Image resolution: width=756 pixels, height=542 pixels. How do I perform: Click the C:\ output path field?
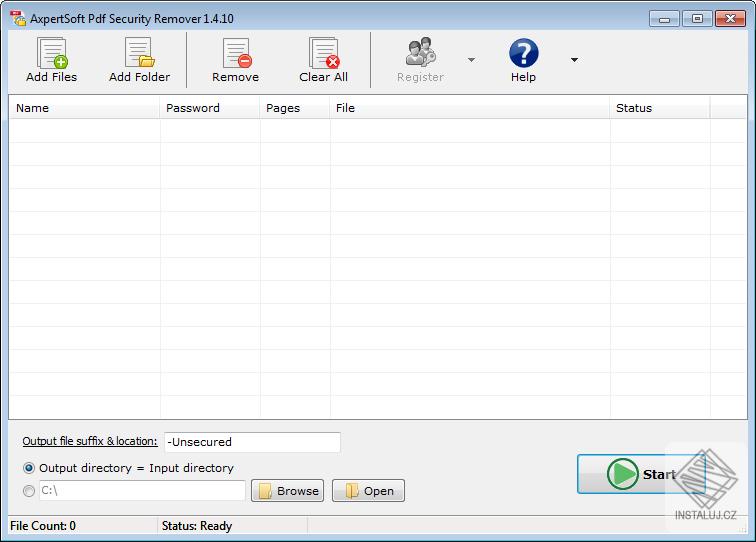(142, 490)
